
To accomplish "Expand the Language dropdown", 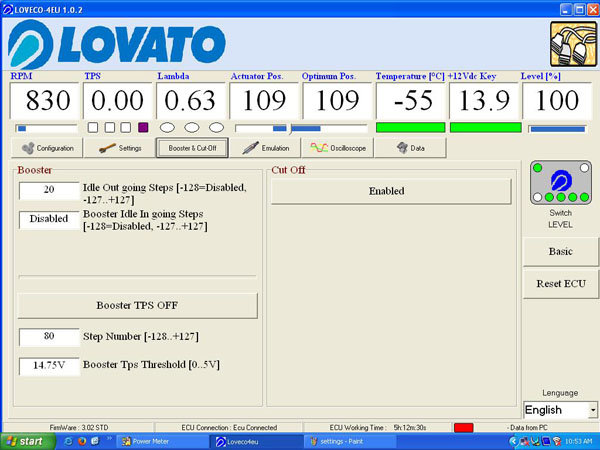I will pyautogui.click(x=592, y=410).
